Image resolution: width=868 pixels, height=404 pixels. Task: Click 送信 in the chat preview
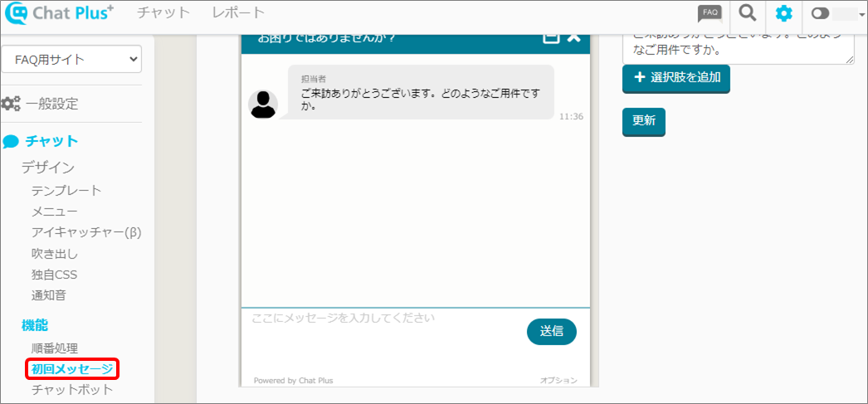tap(551, 331)
